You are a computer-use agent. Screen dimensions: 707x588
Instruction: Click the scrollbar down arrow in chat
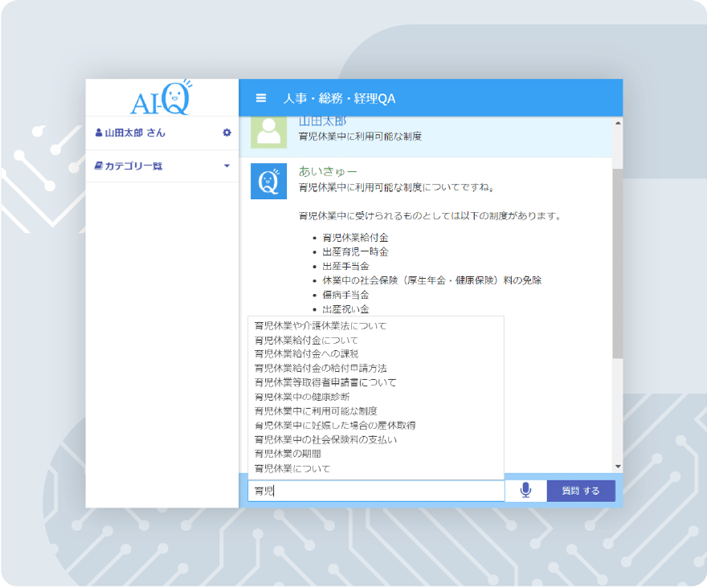click(617, 466)
